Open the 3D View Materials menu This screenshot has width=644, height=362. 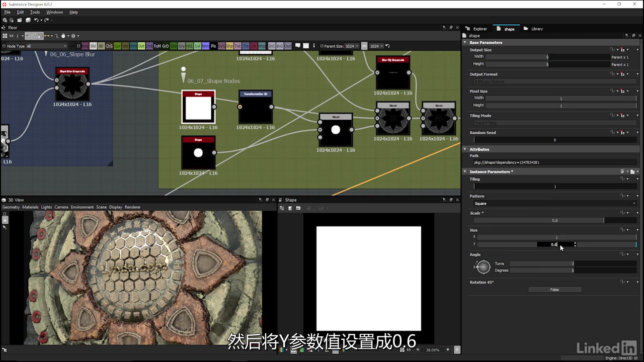(x=30, y=207)
